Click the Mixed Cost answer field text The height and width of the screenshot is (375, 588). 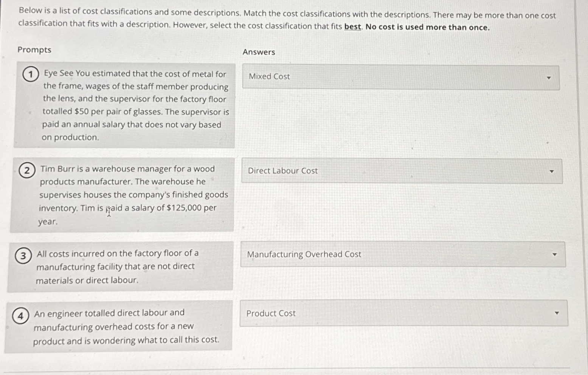(269, 77)
